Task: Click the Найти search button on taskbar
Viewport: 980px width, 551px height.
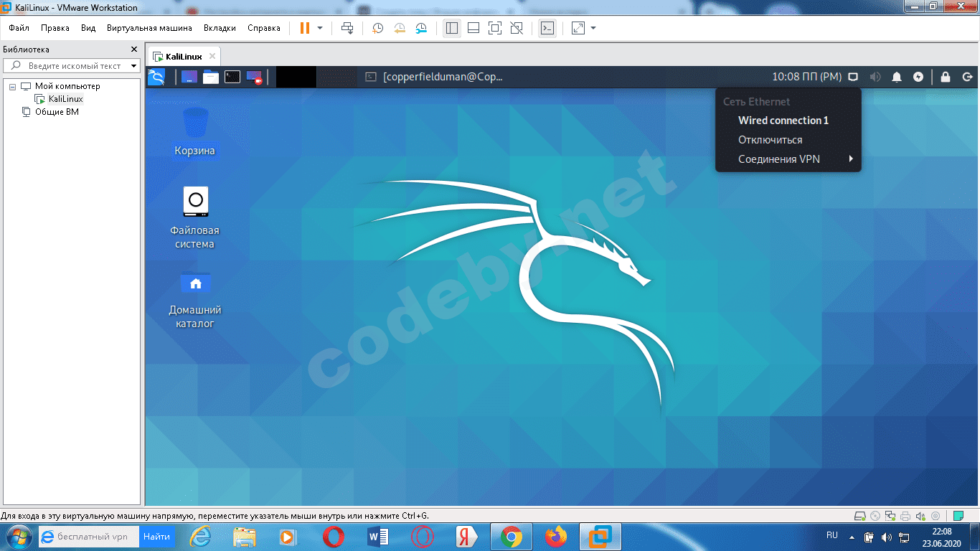Action: [156, 536]
